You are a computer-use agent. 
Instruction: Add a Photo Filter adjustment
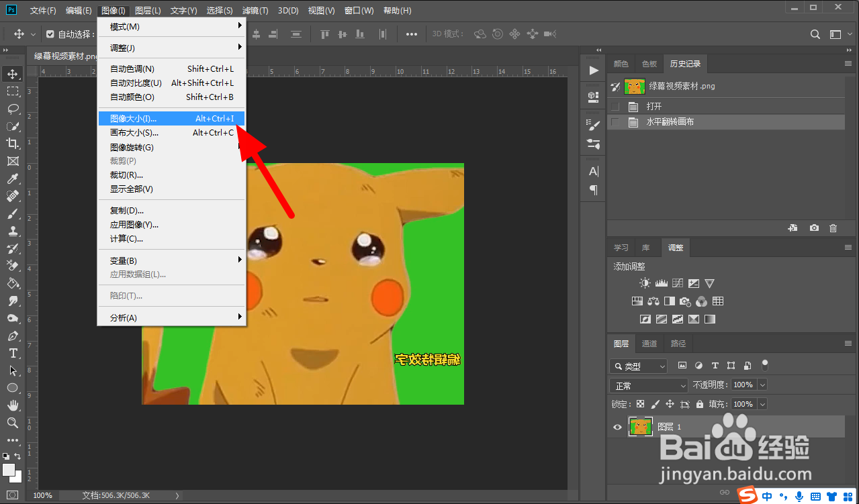685,301
